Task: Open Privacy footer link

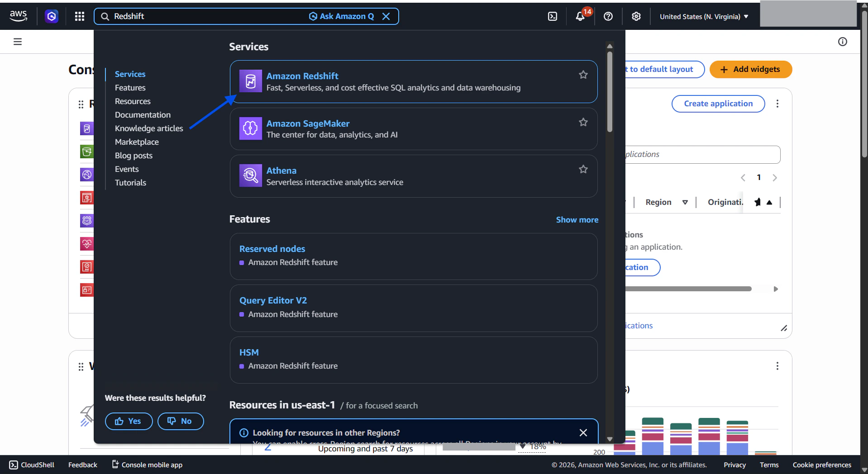Action: pos(734,465)
